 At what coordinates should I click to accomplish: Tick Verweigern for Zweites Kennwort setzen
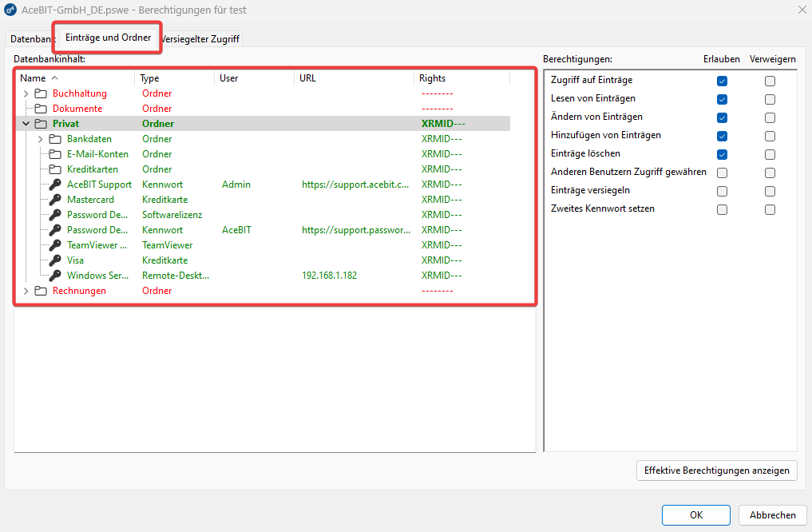[x=770, y=210]
